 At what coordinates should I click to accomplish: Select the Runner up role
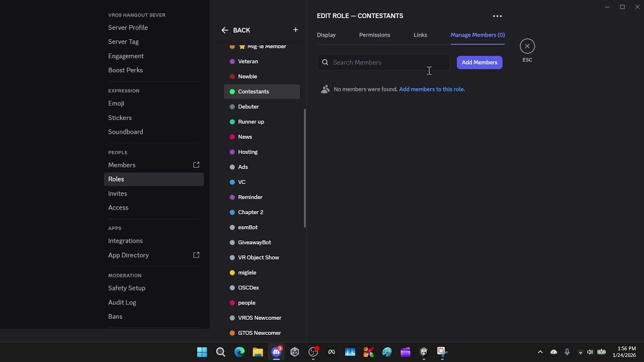pos(262,122)
